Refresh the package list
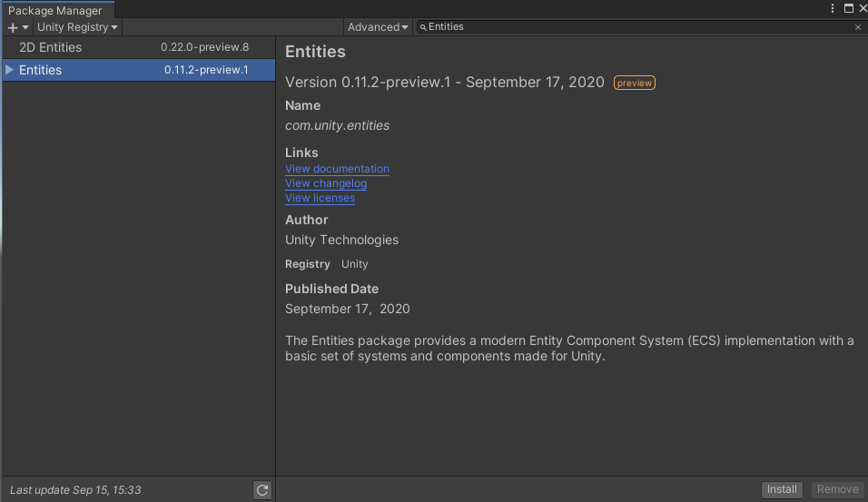868x502 pixels. [x=262, y=490]
